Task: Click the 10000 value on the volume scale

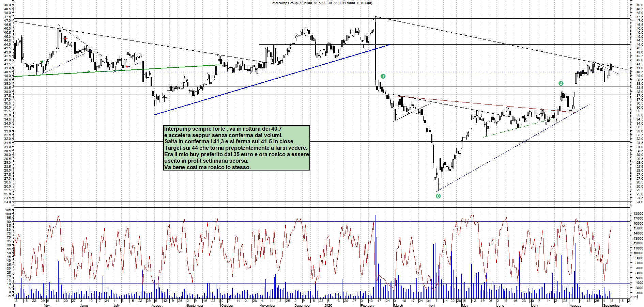Action: pyautogui.click(x=638, y=253)
